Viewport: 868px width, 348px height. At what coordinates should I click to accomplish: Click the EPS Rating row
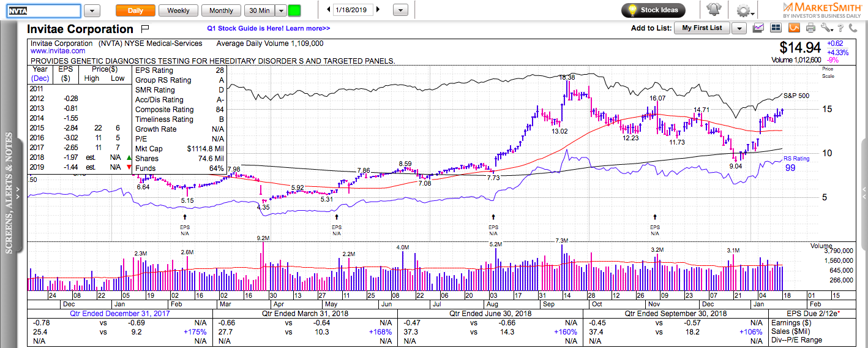tap(179, 70)
